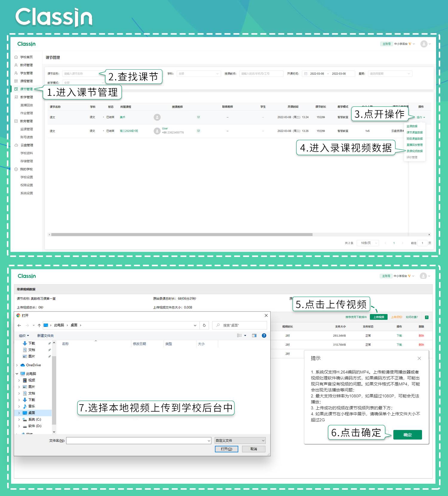Expand 操作 dropdown in first lesson row
Image resolution: width=448 pixels, height=496 pixels.
[x=421, y=117]
